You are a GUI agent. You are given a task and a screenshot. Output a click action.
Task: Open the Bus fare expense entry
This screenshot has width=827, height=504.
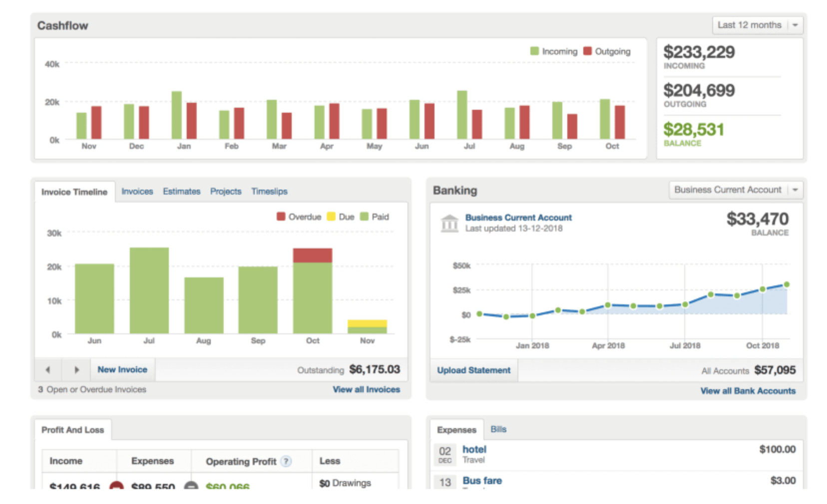pos(482,481)
